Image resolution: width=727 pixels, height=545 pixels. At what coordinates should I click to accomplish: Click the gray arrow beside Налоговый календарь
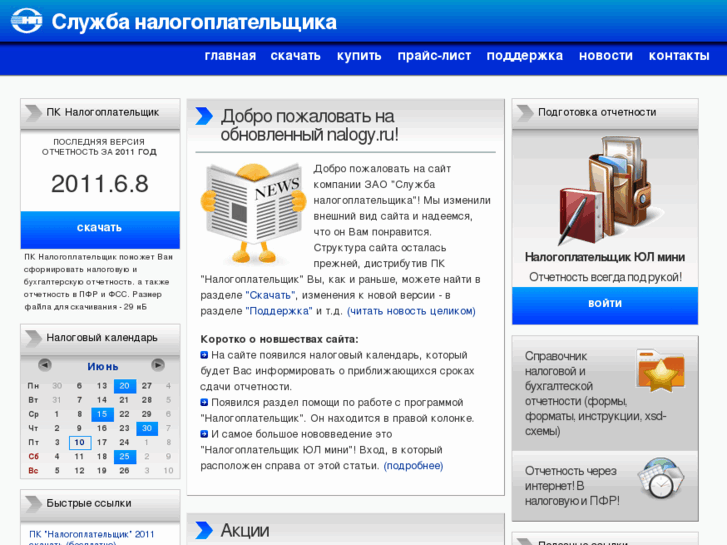click(x=33, y=338)
